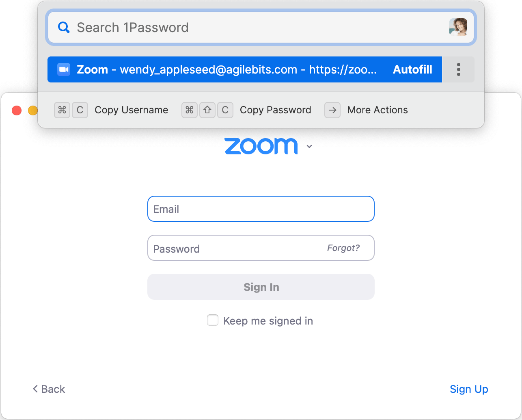Click the Zoom camera icon on the login item
Viewport: 522px width, 420px height.
[63, 69]
